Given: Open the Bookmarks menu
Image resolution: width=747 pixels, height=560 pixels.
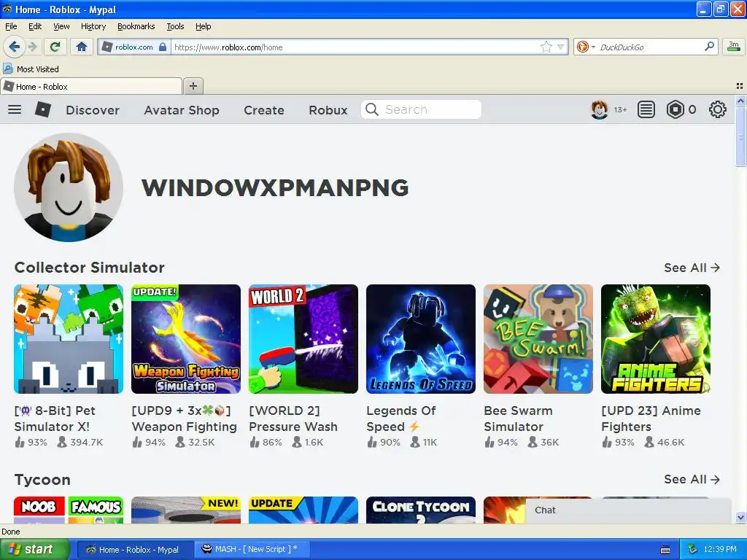Looking at the screenshot, I should point(136,26).
